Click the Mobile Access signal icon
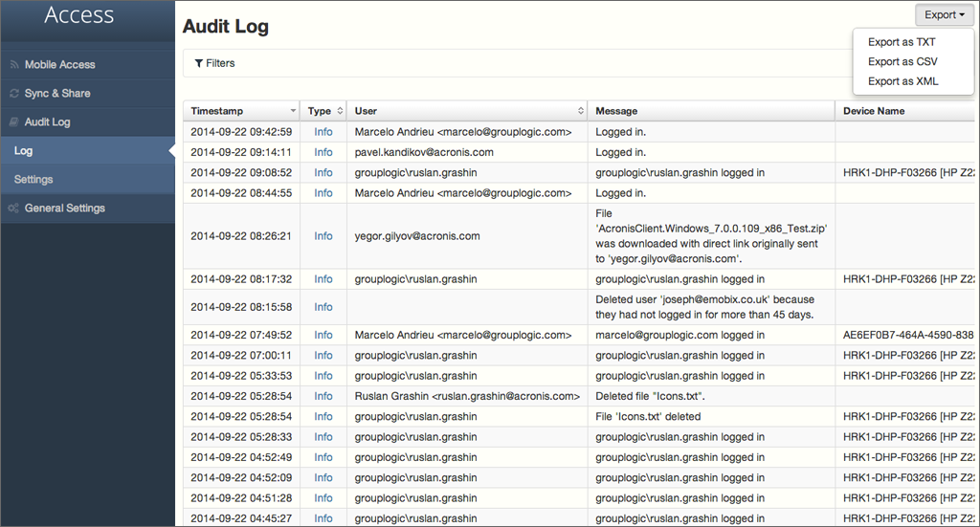This screenshot has height=527, width=980. point(14,65)
